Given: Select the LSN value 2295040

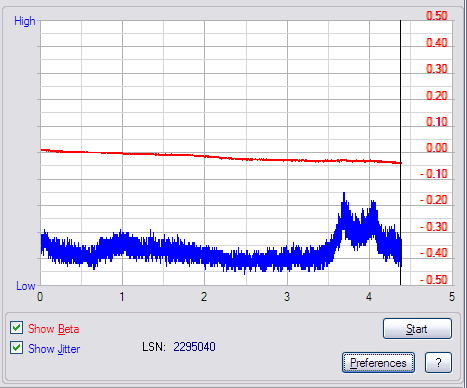Looking at the screenshot, I should pos(194,347).
